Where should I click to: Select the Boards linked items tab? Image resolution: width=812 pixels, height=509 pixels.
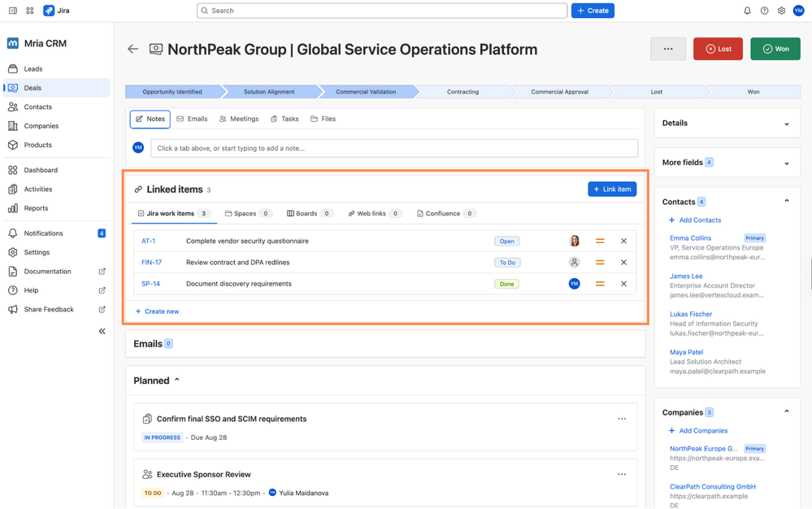pos(310,213)
